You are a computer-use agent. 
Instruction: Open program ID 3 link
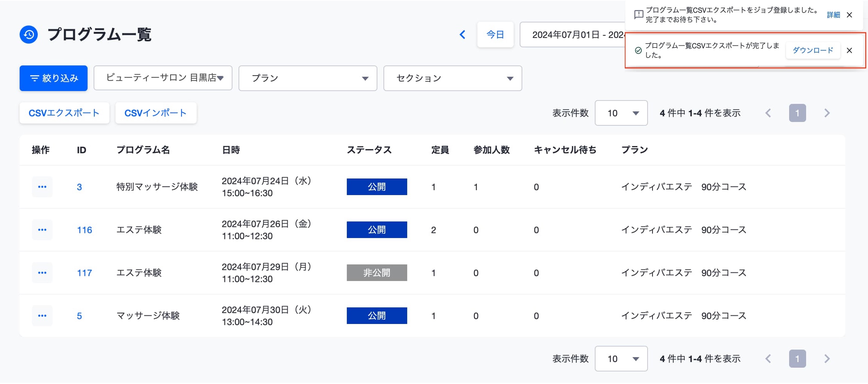tap(79, 187)
